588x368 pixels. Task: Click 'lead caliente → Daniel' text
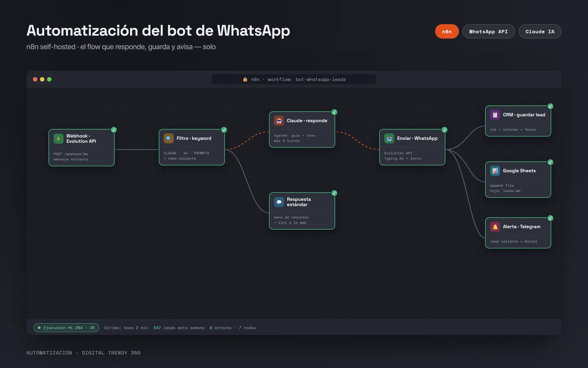pos(514,242)
